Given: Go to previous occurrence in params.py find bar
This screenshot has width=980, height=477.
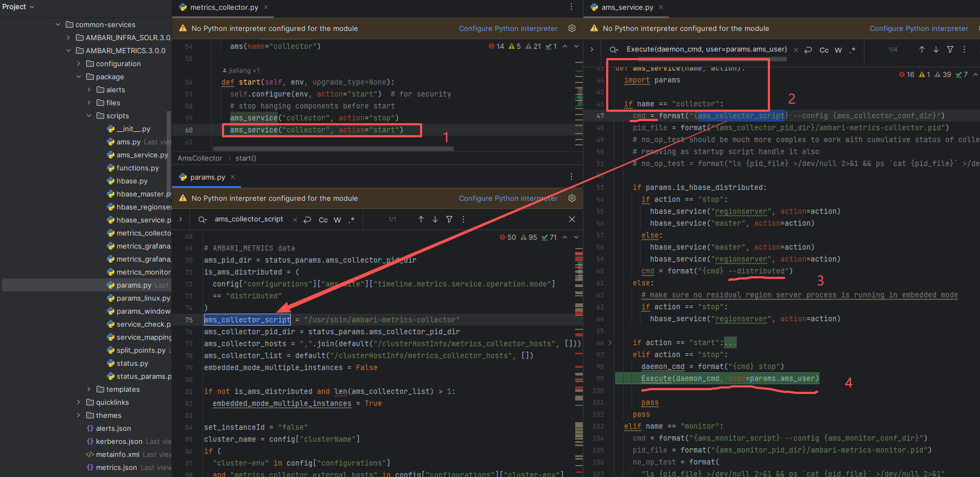Looking at the screenshot, I should (x=421, y=219).
